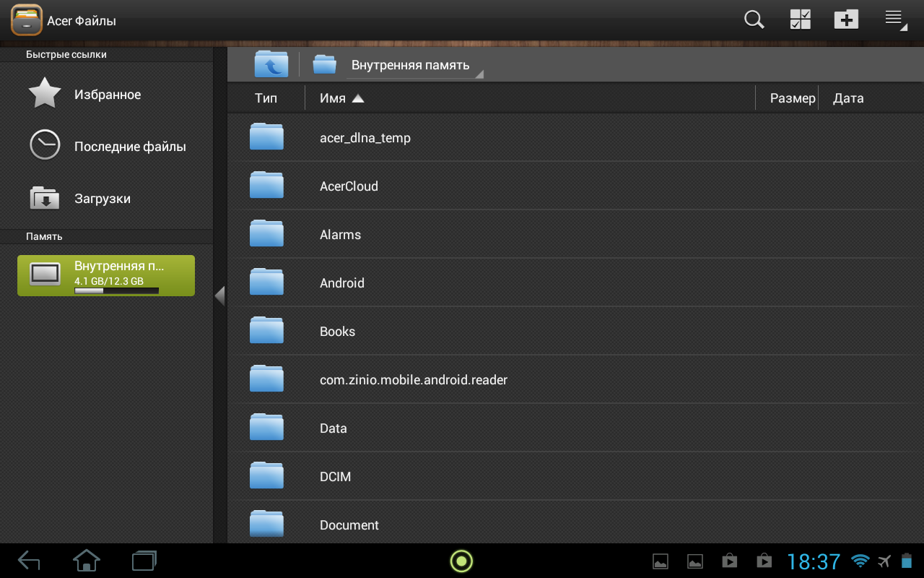The width and height of the screenshot is (924, 578).
Task: Toggle the name sort direction arrow
Action: pos(358,98)
